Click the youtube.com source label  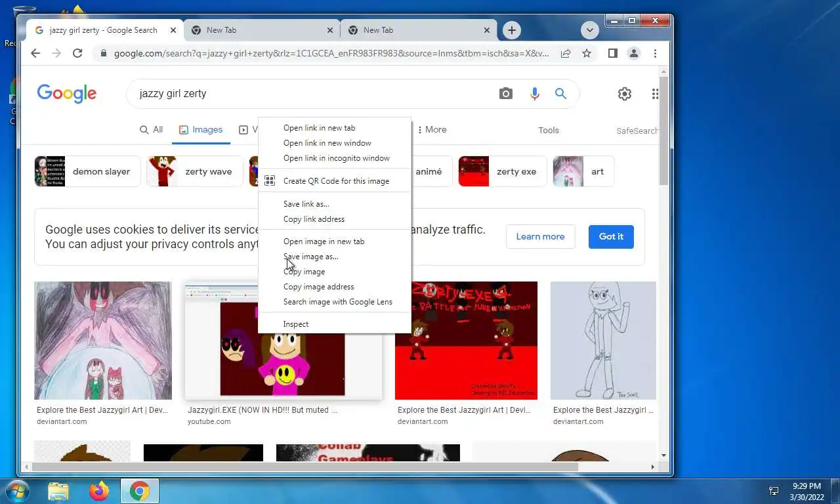tap(209, 421)
